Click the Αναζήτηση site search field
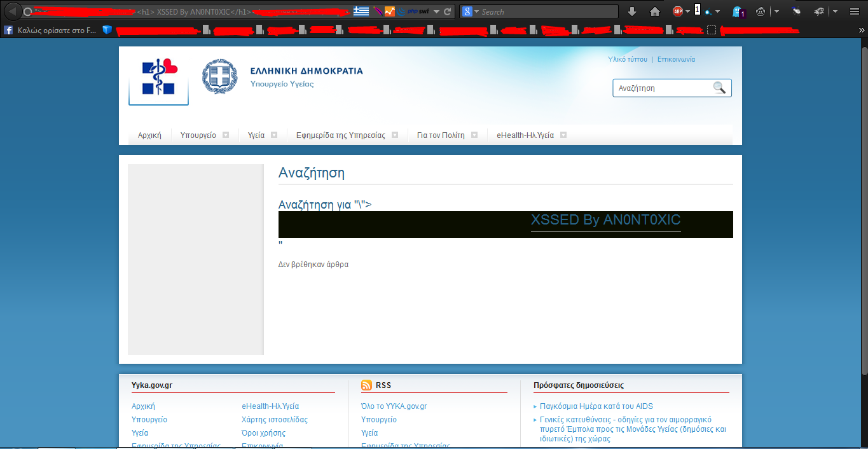This screenshot has width=868, height=449. point(661,88)
